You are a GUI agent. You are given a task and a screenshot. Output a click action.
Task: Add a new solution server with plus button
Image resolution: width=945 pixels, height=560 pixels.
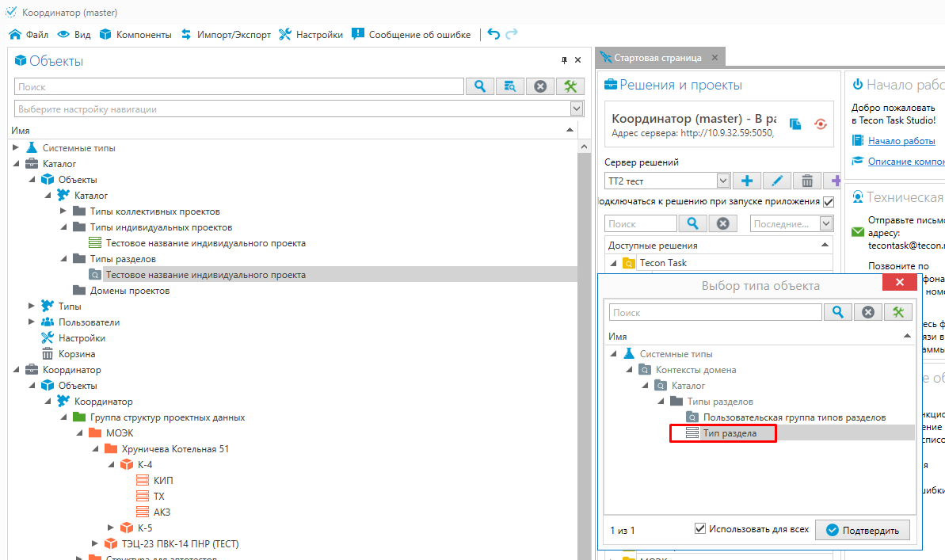coord(746,181)
